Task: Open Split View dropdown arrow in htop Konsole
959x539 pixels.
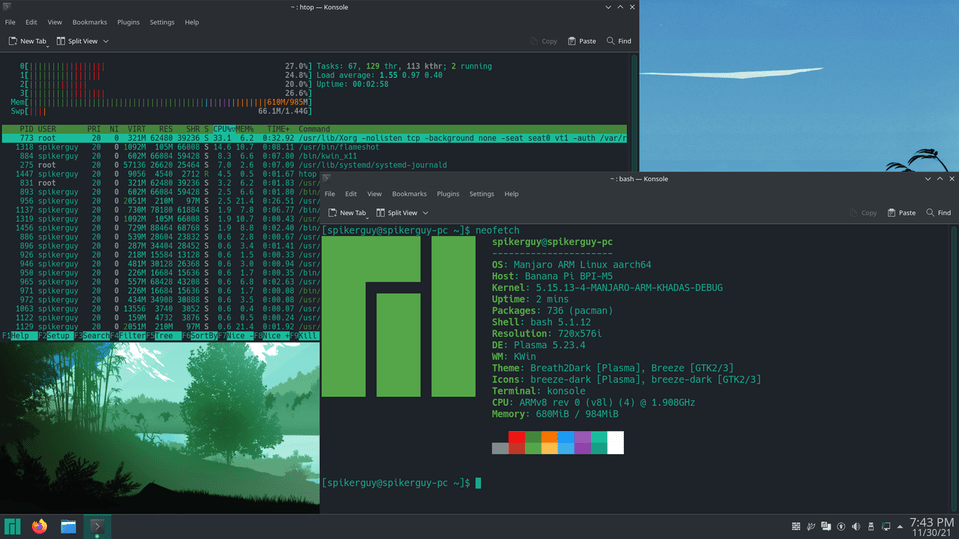Action: point(106,41)
